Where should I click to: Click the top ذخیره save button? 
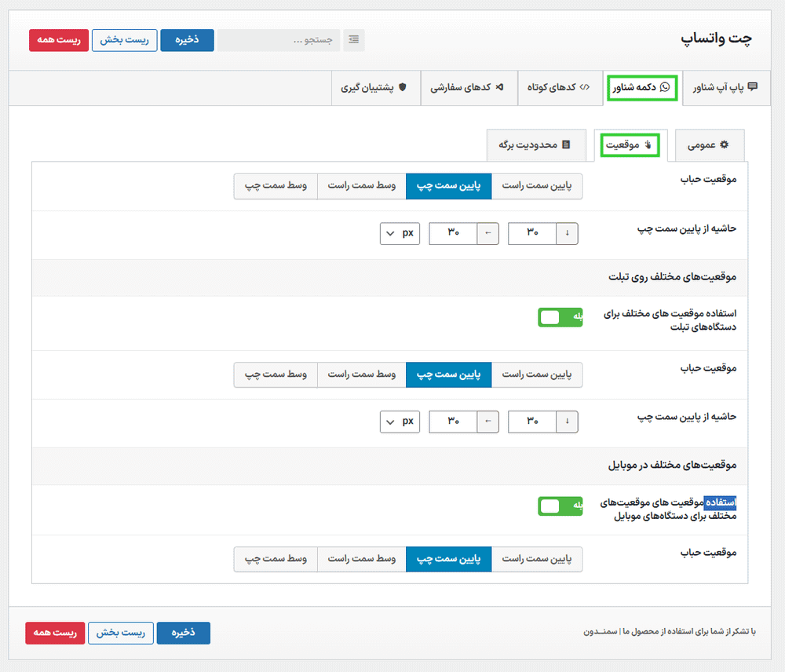(x=187, y=40)
